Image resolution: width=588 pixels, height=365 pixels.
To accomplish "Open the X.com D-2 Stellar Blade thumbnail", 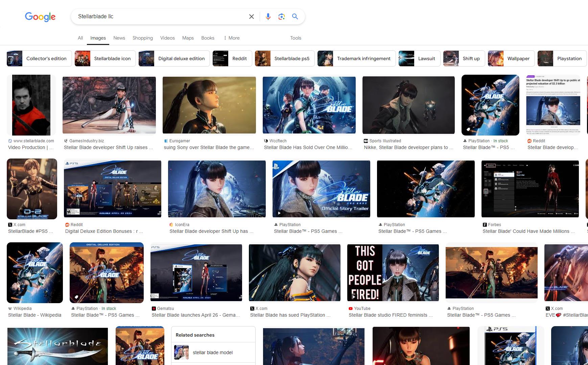I will tap(32, 189).
